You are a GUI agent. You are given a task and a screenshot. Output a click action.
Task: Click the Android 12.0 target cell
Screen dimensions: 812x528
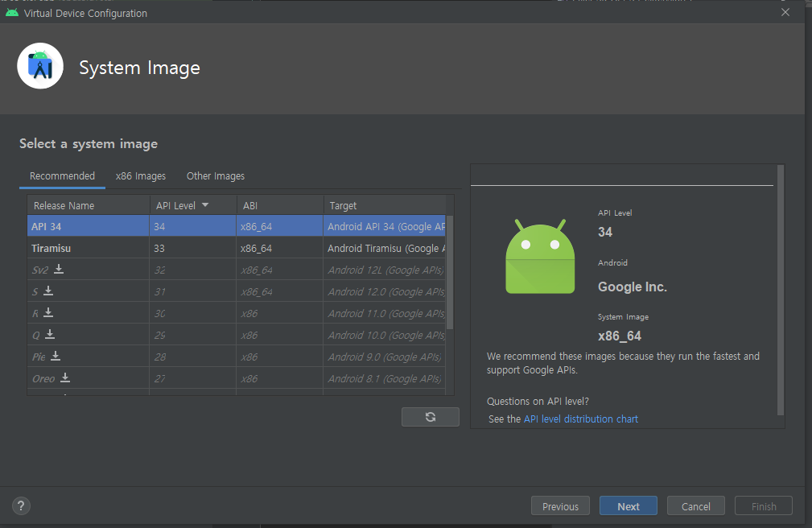tap(385, 291)
